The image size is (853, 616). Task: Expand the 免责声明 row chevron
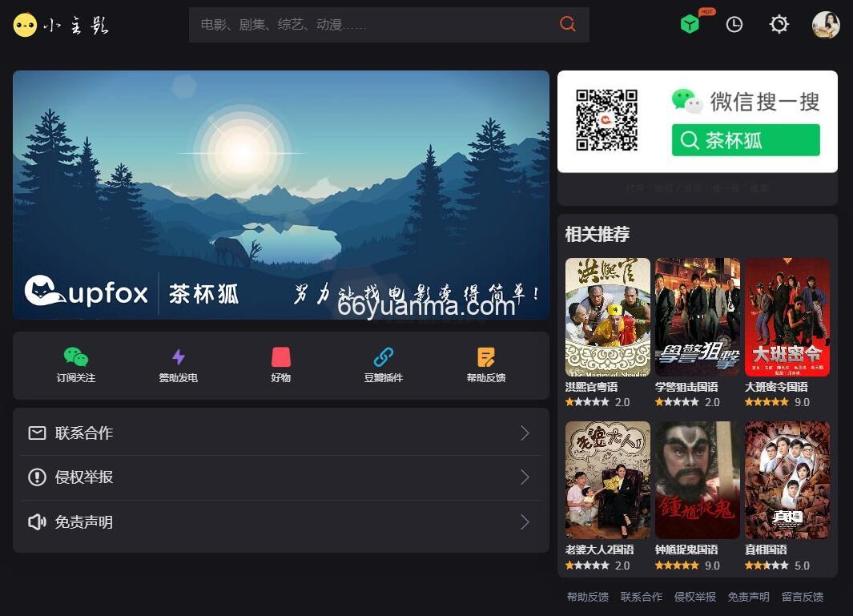[x=525, y=521]
